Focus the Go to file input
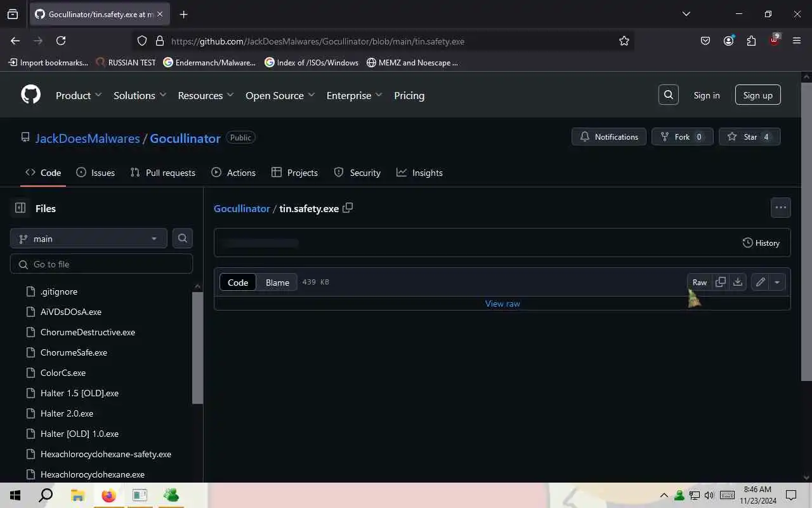 coord(101,264)
